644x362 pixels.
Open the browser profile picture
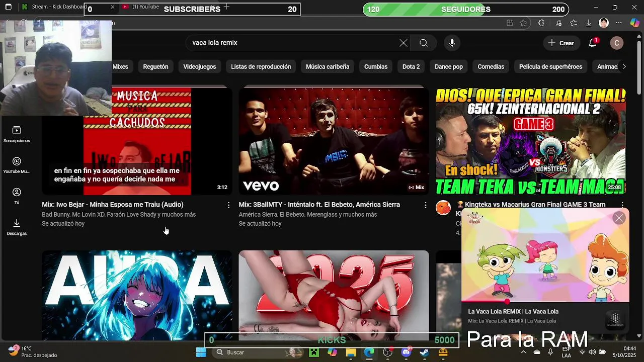click(604, 23)
